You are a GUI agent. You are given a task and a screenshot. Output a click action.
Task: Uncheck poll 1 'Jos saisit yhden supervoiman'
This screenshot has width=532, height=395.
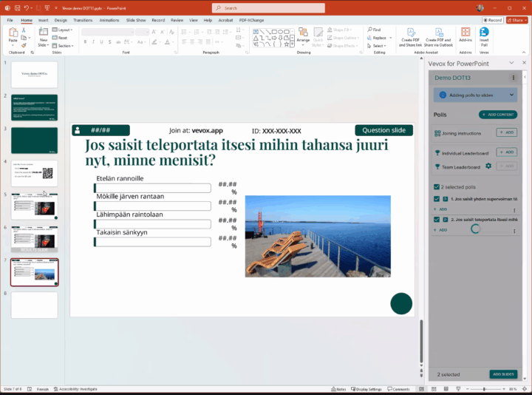(437, 199)
